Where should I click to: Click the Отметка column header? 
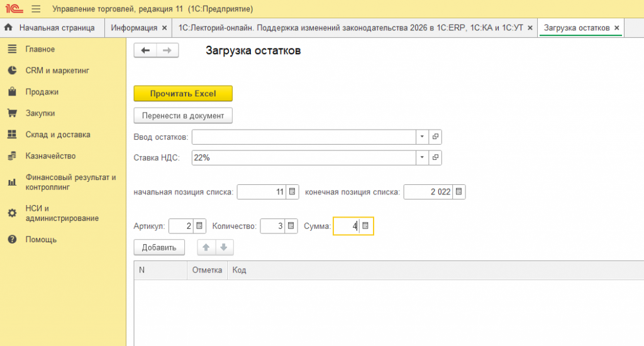[x=207, y=270]
